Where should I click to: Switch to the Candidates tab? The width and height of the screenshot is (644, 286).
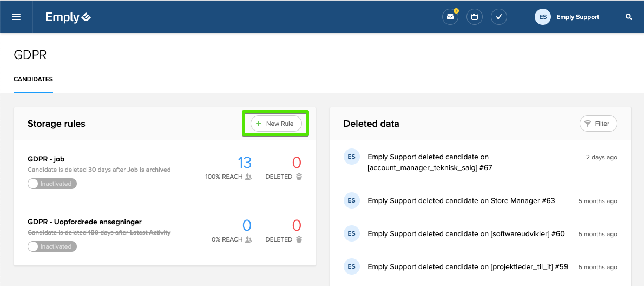pyautogui.click(x=33, y=79)
